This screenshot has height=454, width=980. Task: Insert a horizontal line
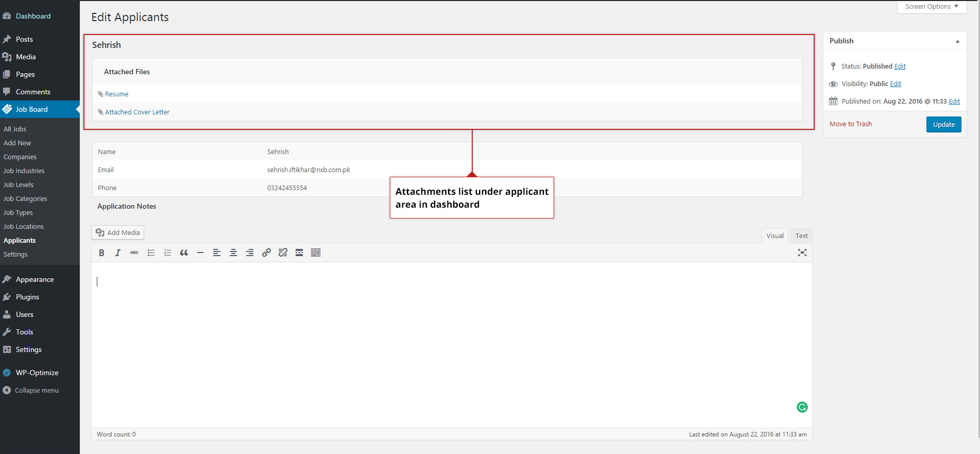200,253
